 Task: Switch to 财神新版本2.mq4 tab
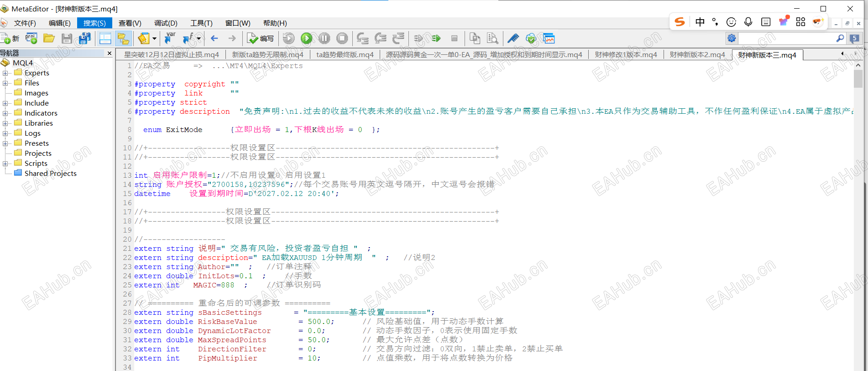697,55
